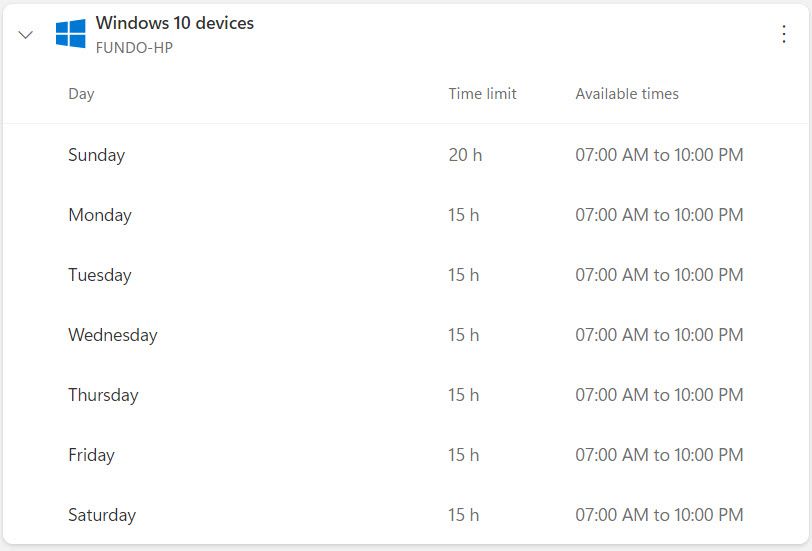Collapse the Windows 10 devices section
812x551 pixels.
26,34
